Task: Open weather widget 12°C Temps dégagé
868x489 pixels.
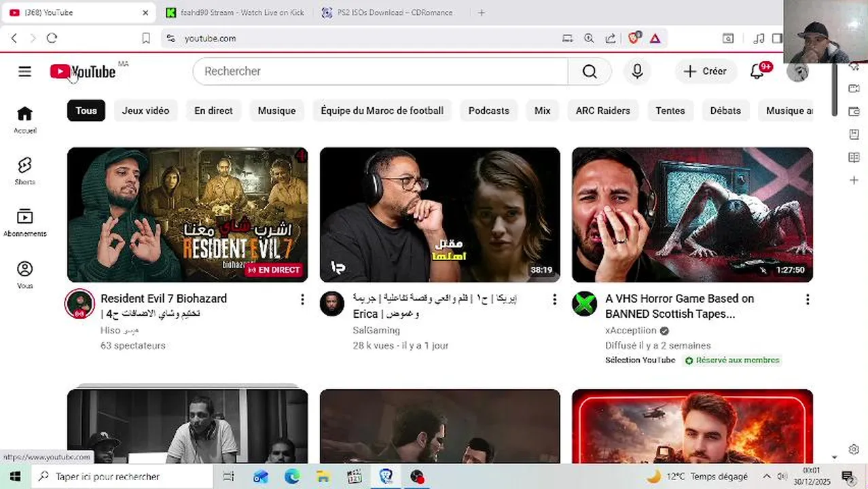Action: point(697,476)
